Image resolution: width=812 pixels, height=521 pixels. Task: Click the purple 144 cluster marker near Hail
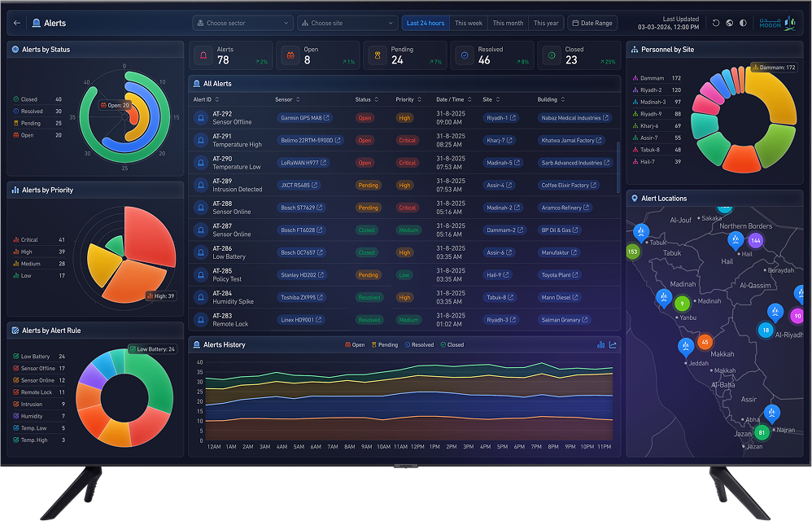756,240
